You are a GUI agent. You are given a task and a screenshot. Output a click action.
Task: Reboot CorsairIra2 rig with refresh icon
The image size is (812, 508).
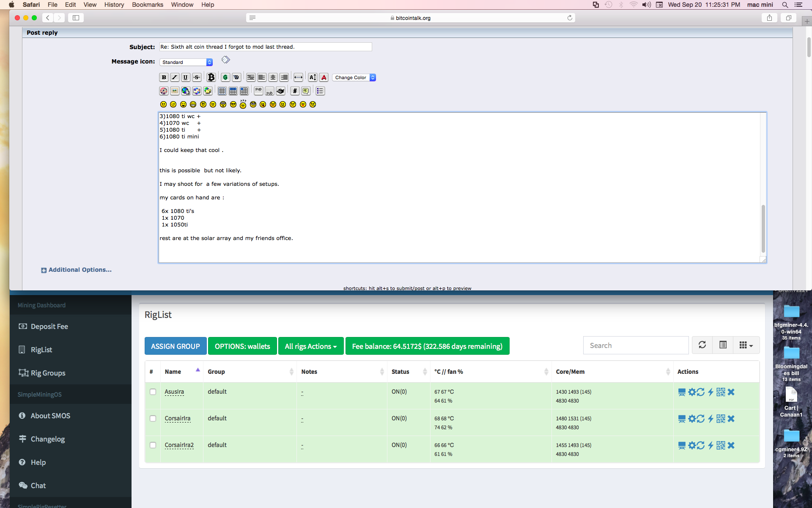coord(701,445)
